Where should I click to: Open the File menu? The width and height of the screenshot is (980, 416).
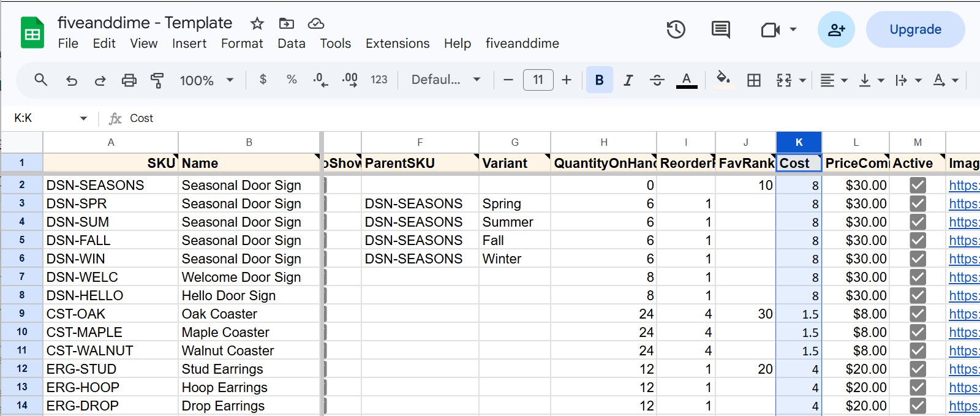click(68, 43)
